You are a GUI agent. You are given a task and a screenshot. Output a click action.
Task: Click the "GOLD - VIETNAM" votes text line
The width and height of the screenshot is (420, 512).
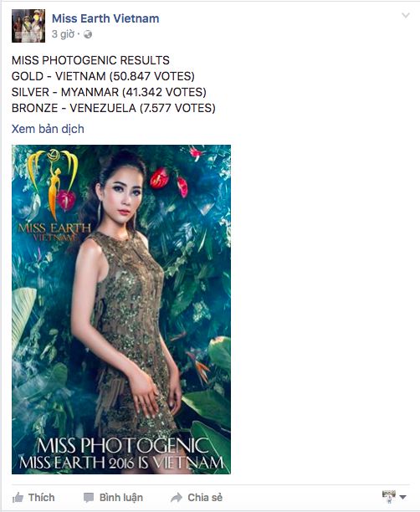103,76
